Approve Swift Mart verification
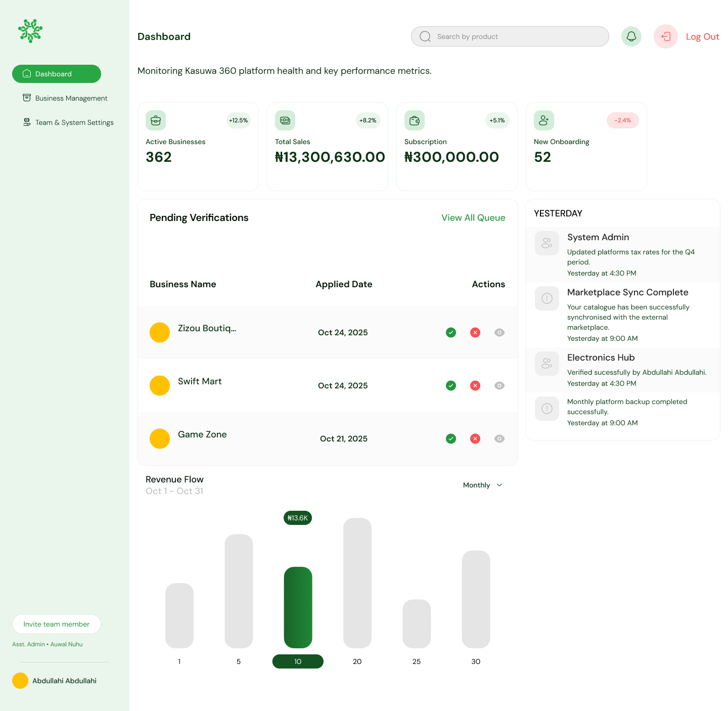728x711 pixels. coord(451,385)
